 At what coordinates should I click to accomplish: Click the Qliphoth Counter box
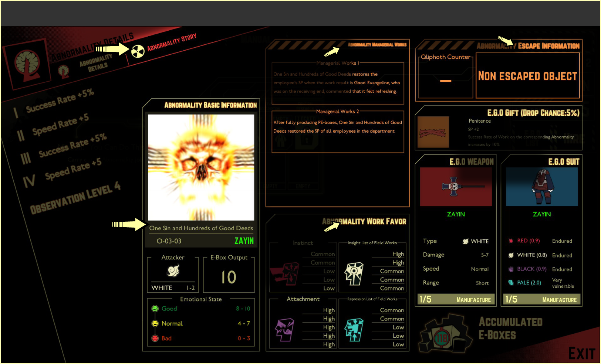446,77
